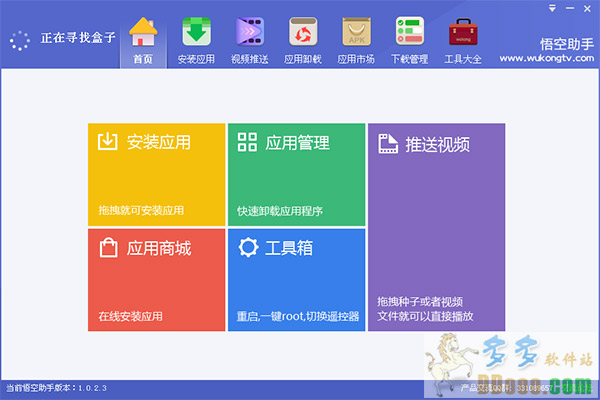600x400 pixels.
Task: Open 视频推送 purple film icon
Action: (x=250, y=31)
